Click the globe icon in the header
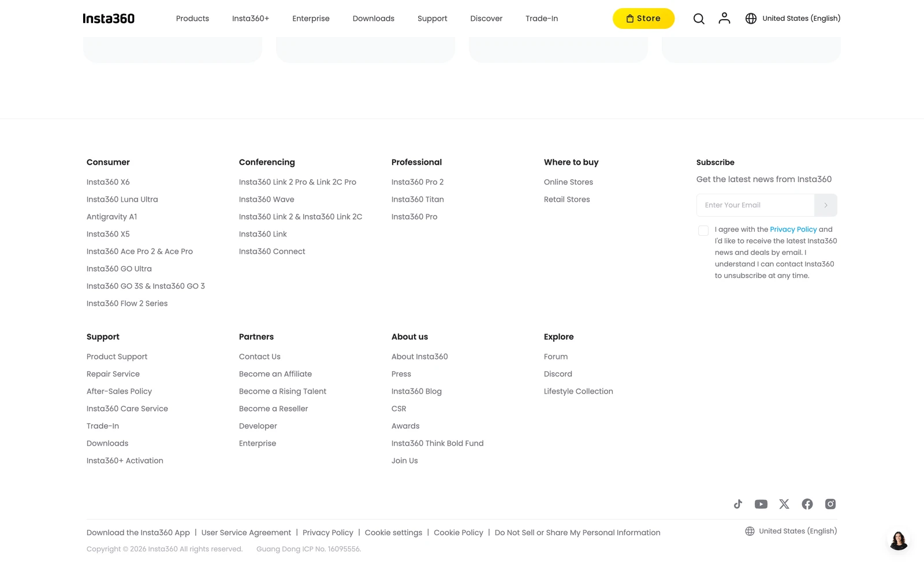This screenshot has height=578, width=924. (x=751, y=18)
